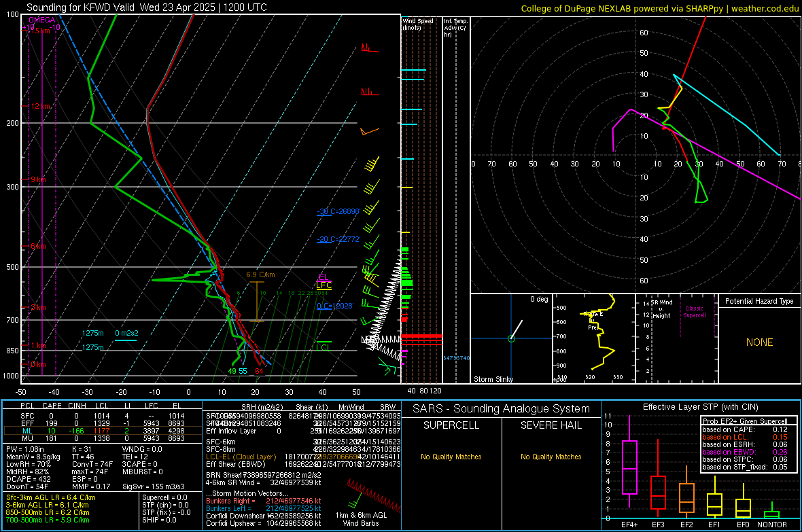
Task: Select the '9 km' height marker
Action: [38, 179]
